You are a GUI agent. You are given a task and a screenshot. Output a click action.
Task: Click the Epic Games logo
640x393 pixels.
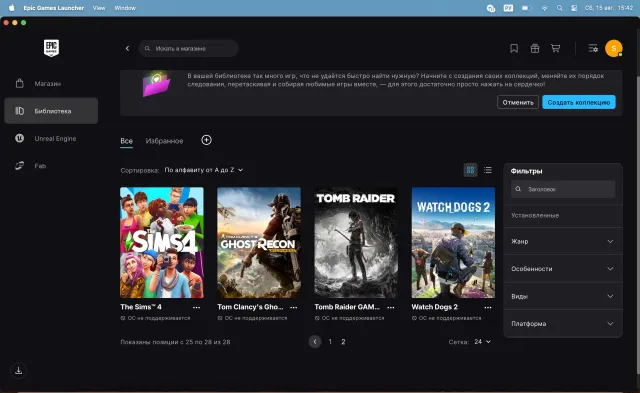[51, 48]
